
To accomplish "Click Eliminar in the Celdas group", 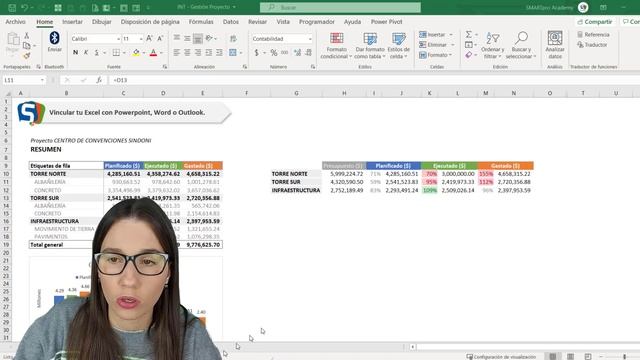I will click(436, 45).
